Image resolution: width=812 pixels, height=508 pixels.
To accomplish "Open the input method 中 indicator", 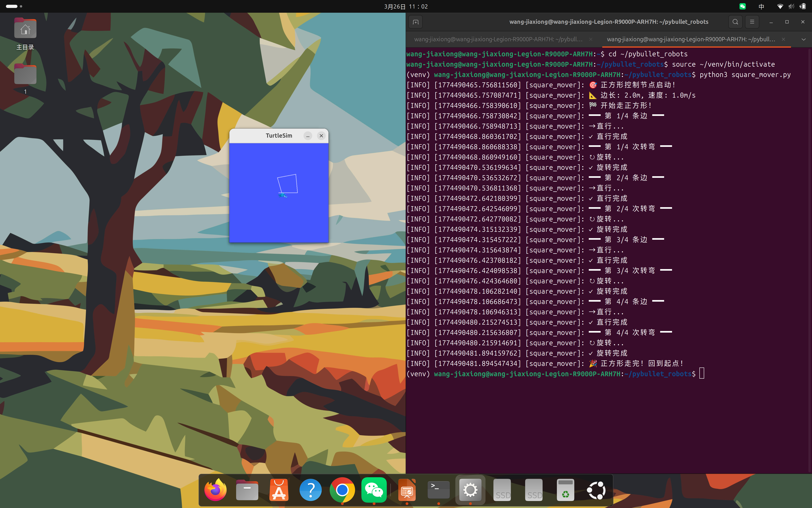I will pyautogui.click(x=761, y=6).
